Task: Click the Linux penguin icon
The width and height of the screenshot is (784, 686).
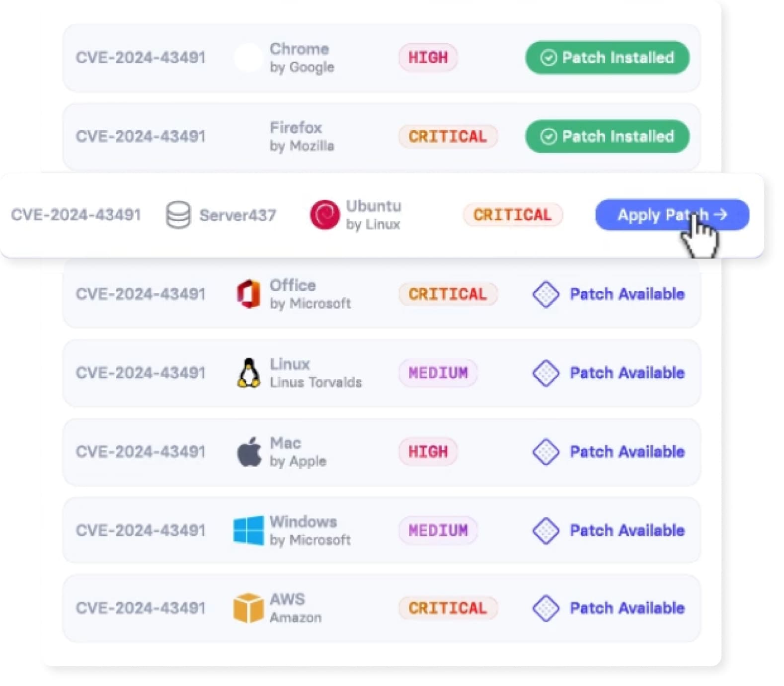Action: point(248,372)
